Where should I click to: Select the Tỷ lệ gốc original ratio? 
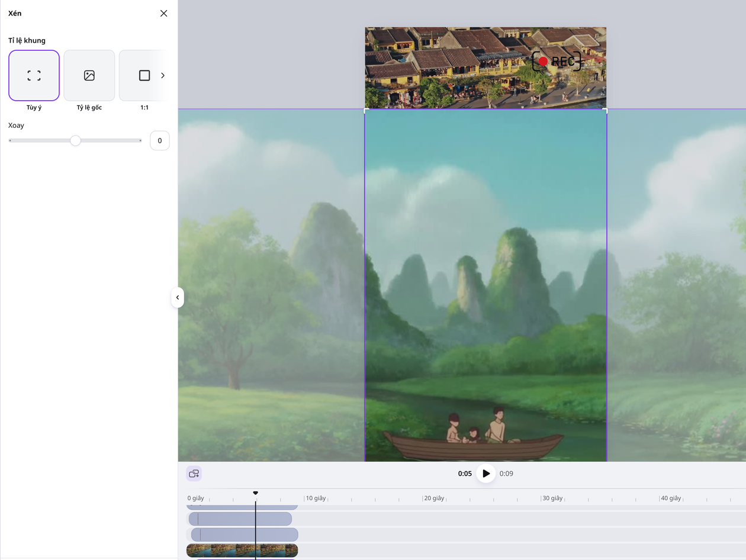[89, 75]
